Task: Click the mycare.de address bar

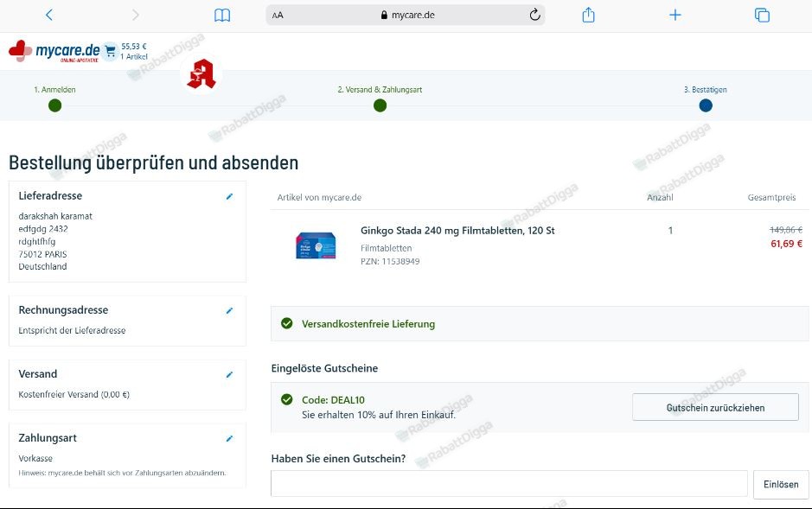Action: [406, 15]
